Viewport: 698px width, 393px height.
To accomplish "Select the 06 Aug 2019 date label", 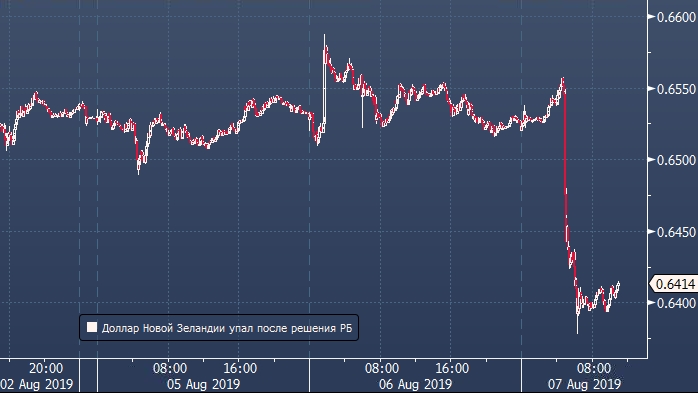I will point(415,384).
